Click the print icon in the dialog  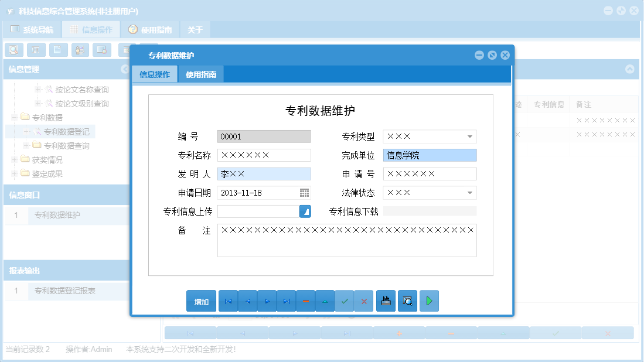pyautogui.click(x=386, y=300)
